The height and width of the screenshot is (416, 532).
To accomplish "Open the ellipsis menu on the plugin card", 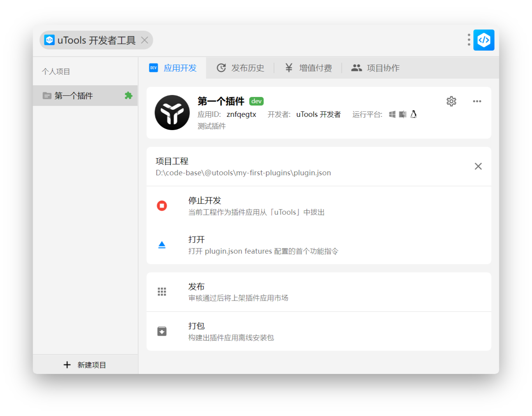I will click(x=477, y=101).
